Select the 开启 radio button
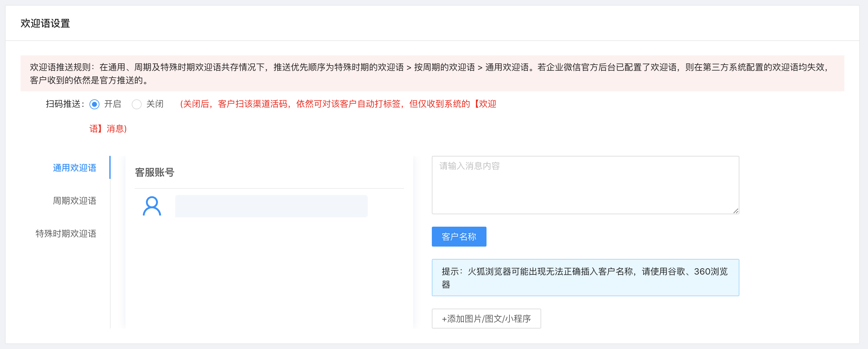This screenshot has width=868, height=349. click(95, 104)
